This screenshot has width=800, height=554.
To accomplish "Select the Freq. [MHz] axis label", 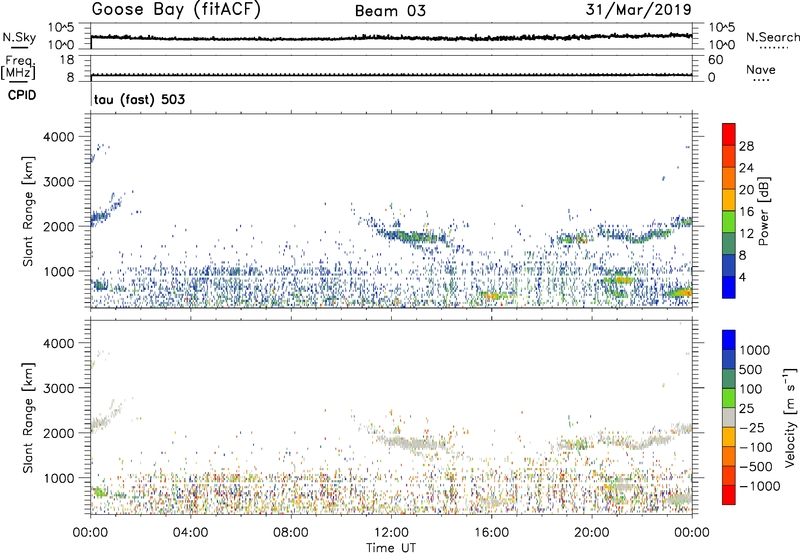I will (x=18, y=68).
